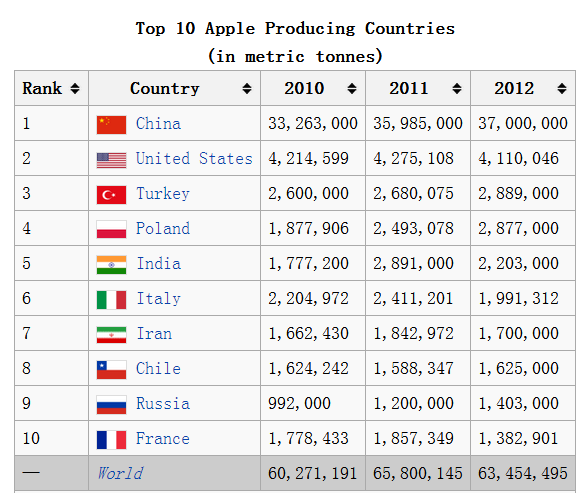The image size is (576, 493).
Task: Visit the Russia link
Action: click(163, 403)
